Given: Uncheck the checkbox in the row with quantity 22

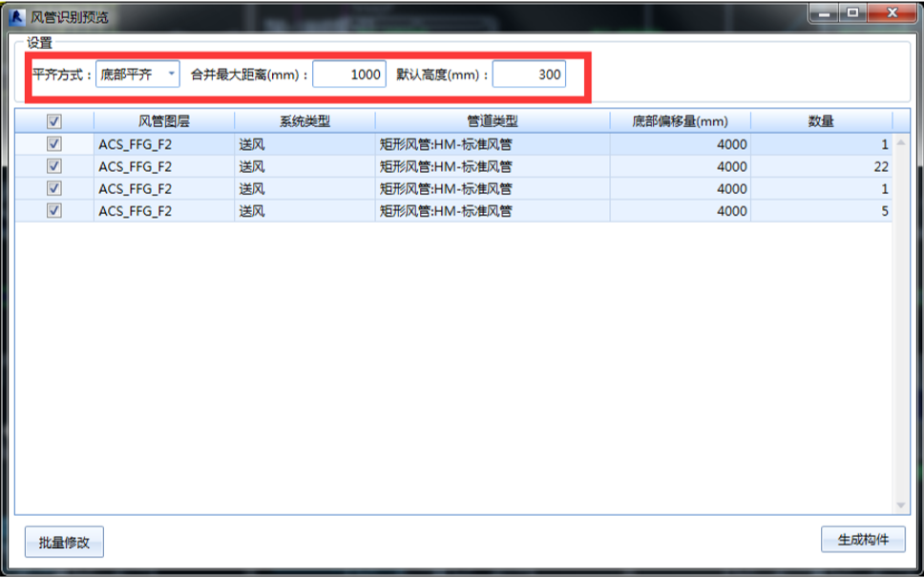Looking at the screenshot, I should [54, 166].
